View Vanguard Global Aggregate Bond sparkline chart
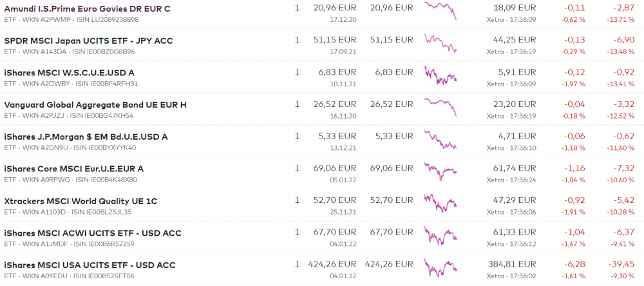Viewport: 644px width, 286px height. coord(440,106)
